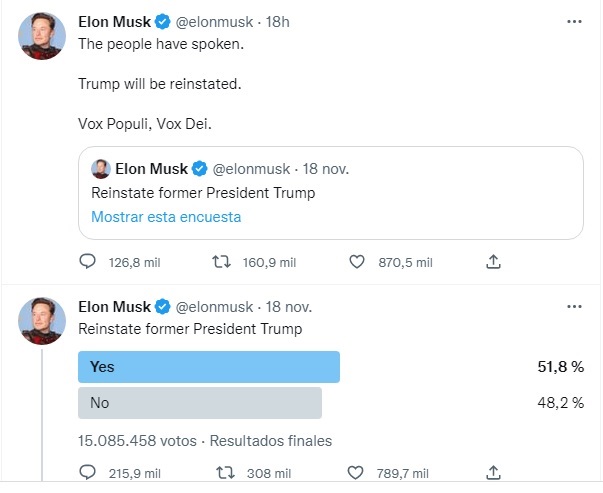Click the 'Mostrar esta encuesta' link
603x493 pixels.
[x=166, y=217]
